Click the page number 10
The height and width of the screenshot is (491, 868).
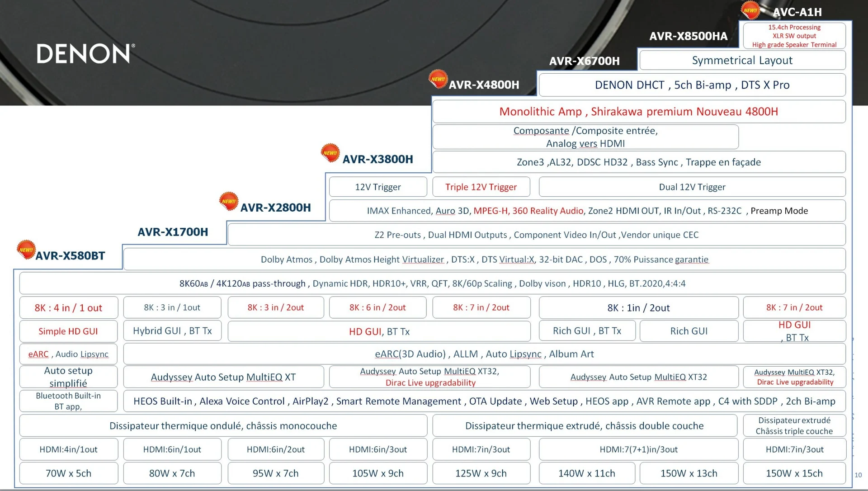(858, 475)
